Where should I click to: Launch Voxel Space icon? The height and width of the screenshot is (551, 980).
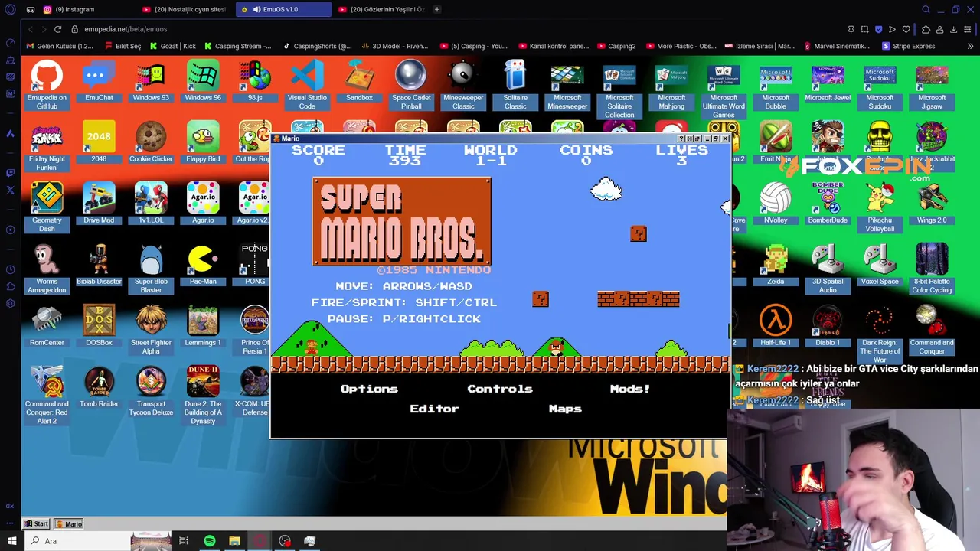point(880,265)
